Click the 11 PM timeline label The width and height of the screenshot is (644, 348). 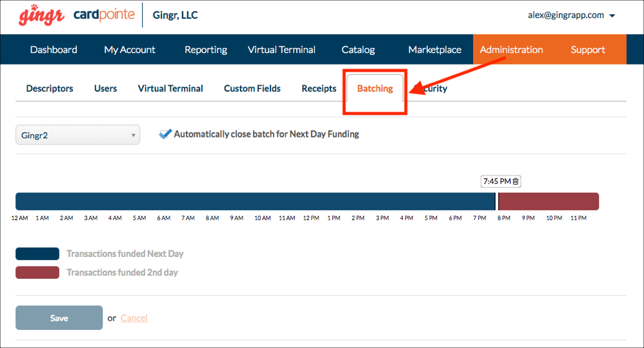[578, 218]
